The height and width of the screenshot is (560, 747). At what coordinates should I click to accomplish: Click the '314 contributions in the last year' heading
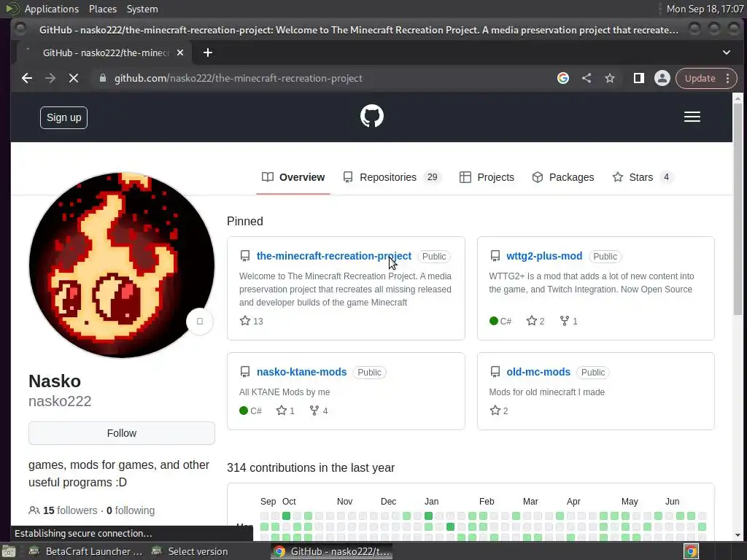pyautogui.click(x=311, y=468)
